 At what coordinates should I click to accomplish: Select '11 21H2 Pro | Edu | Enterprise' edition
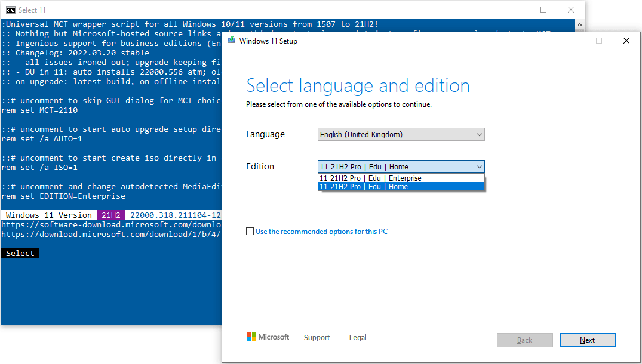click(x=369, y=178)
